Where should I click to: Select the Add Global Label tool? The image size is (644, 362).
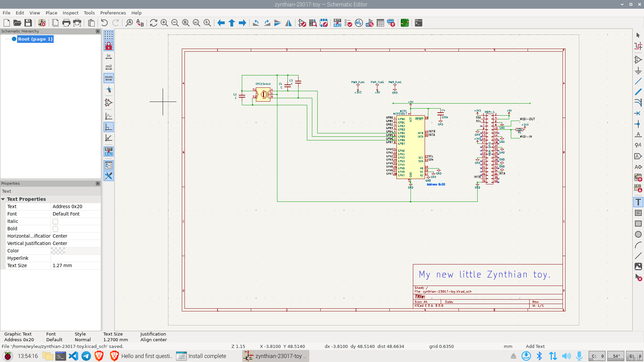[x=638, y=156]
